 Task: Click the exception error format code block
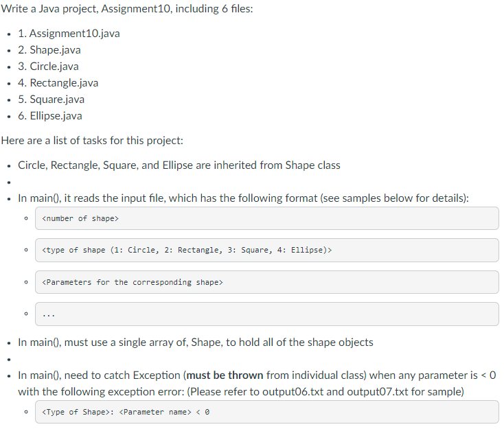coord(267,412)
